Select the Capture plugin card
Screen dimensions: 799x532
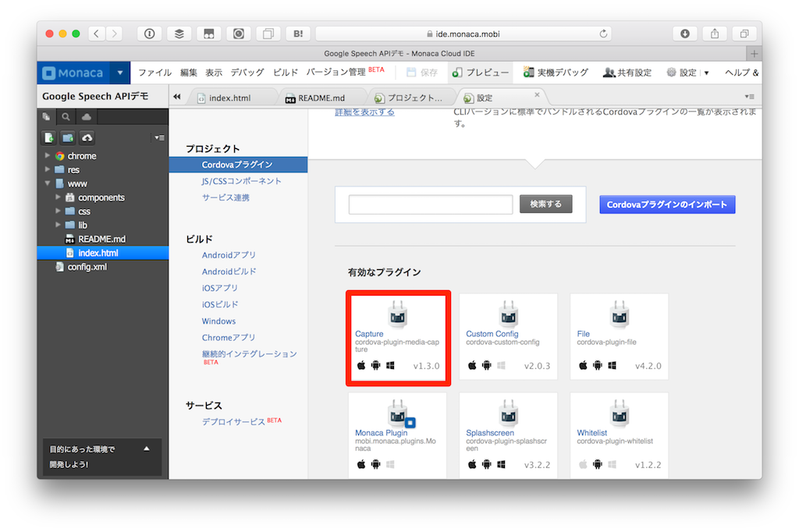click(398, 338)
